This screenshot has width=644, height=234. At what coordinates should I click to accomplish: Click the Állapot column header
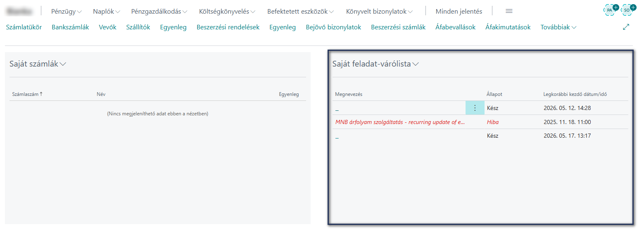click(x=494, y=94)
